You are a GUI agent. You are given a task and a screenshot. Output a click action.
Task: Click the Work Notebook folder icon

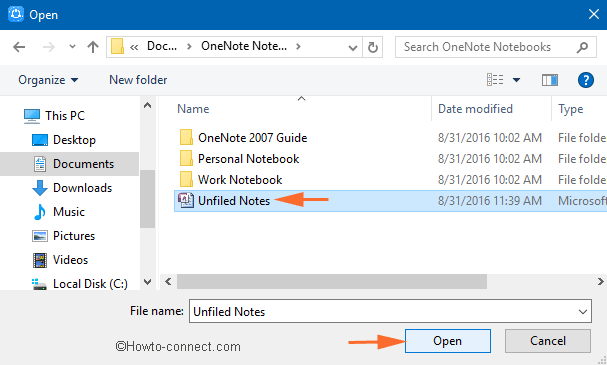click(186, 179)
